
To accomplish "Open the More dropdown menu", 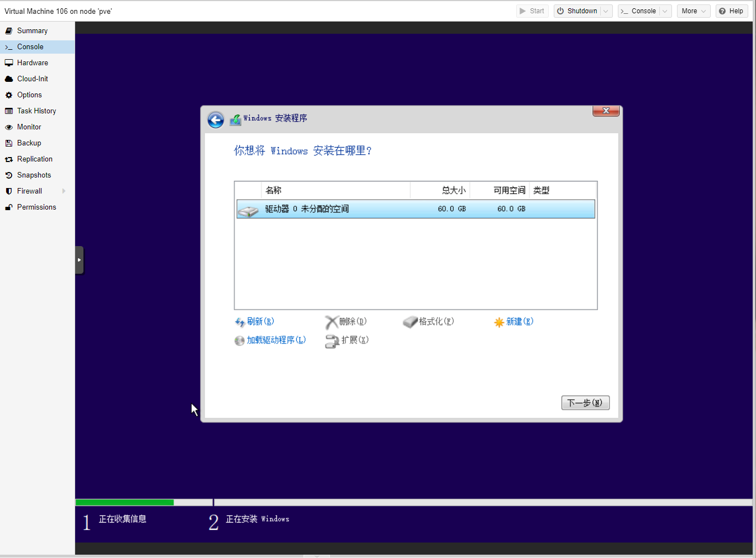I will [x=693, y=11].
